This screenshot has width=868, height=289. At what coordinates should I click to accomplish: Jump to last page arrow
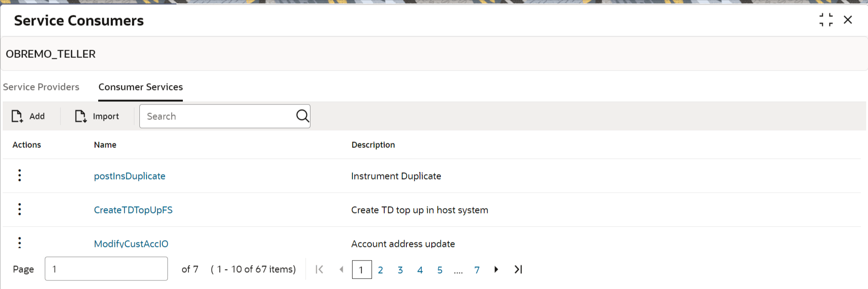(x=518, y=270)
